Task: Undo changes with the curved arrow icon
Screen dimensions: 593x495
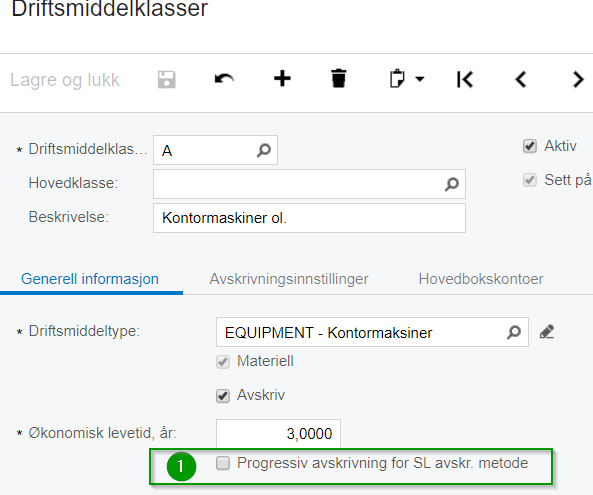Action: 224,79
